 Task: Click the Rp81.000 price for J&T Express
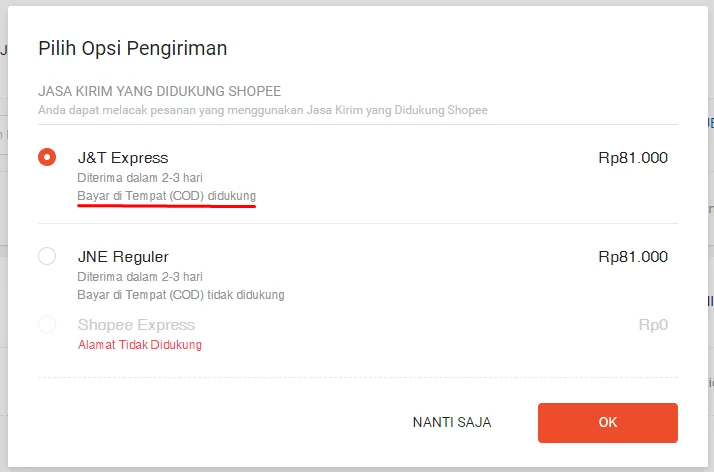pos(632,158)
